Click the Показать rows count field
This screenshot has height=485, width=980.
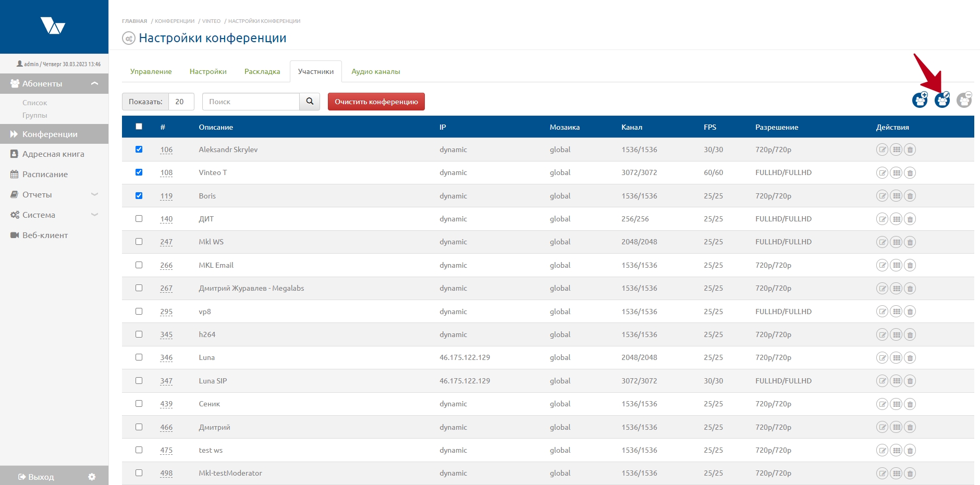click(181, 102)
